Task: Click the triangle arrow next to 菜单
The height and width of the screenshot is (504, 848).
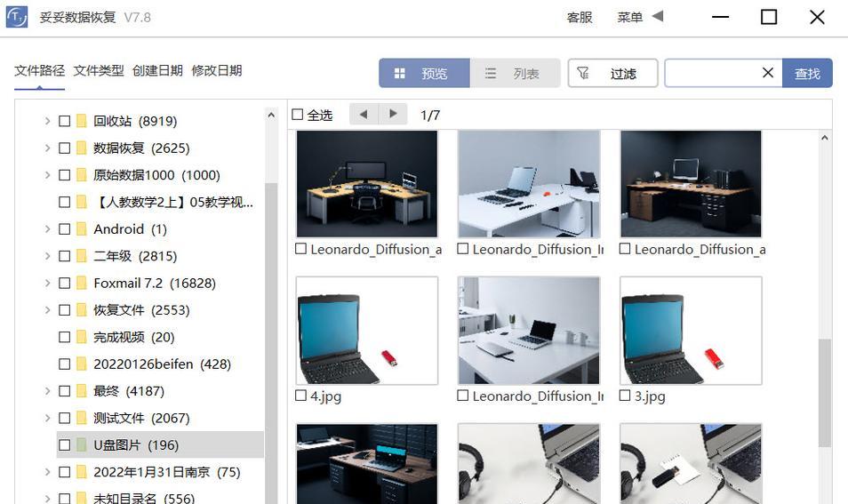Action: pyautogui.click(x=658, y=16)
